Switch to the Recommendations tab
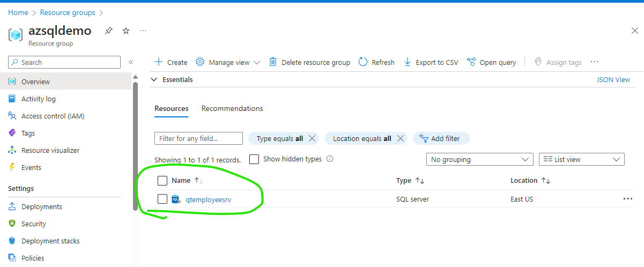This screenshot has height=267, width=644. [232, 108]
